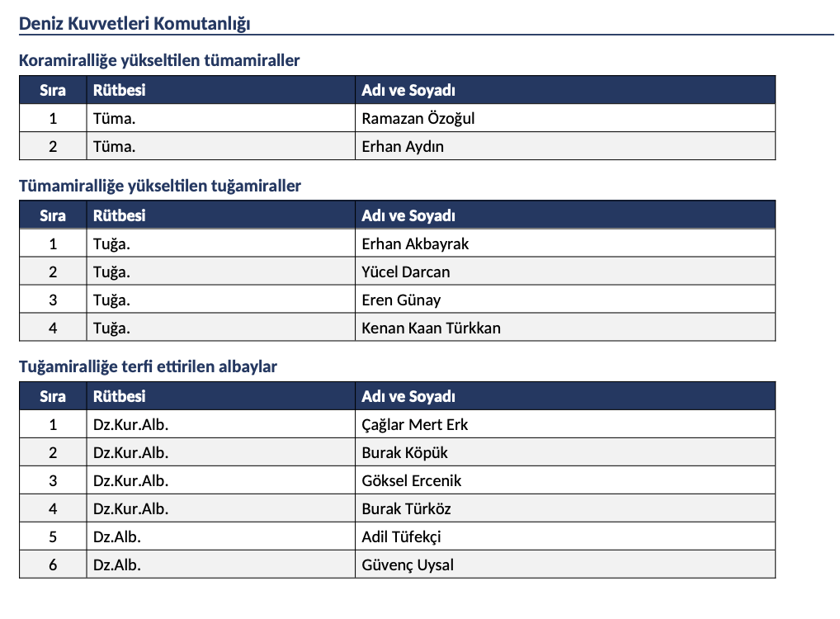The width and height of the screenshot is (840, 619).
Task: Click the Tümamiralliğe yükseltilen tuğamiraller heading
Action: point(159,186)
